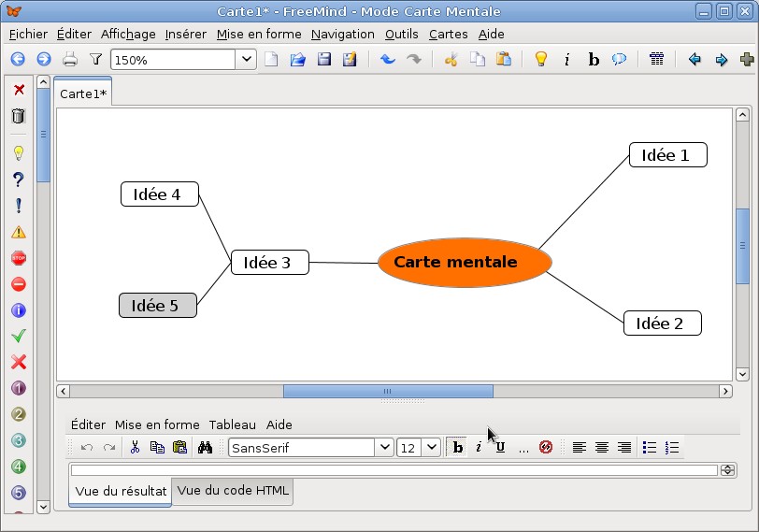The image size is (759, 532).
Task: Open the font size 12 dropdown
Action: (431, 448)
